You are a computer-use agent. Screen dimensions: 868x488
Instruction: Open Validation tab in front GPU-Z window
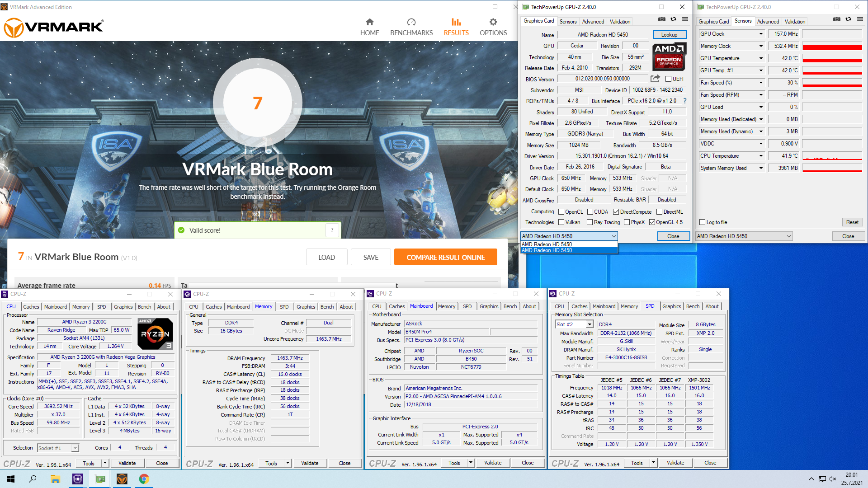coord(620,22)
